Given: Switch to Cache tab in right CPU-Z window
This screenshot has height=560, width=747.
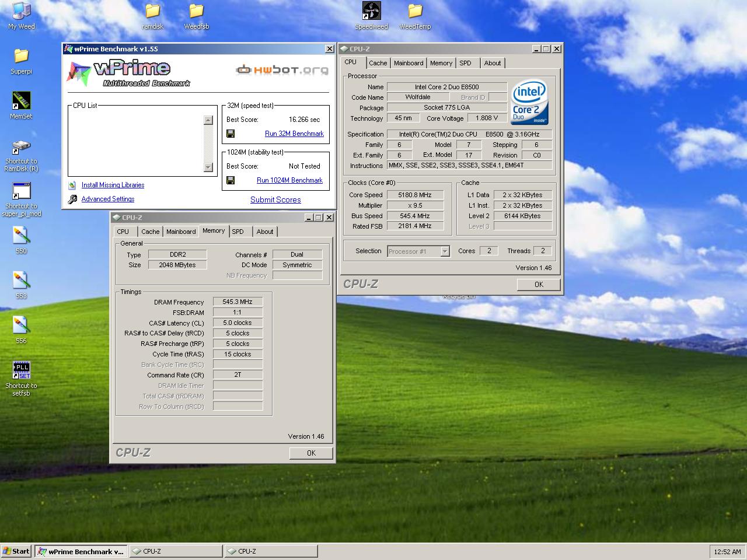Looking at the screenshot, I should pyautogui.click(x=378, y=63).
